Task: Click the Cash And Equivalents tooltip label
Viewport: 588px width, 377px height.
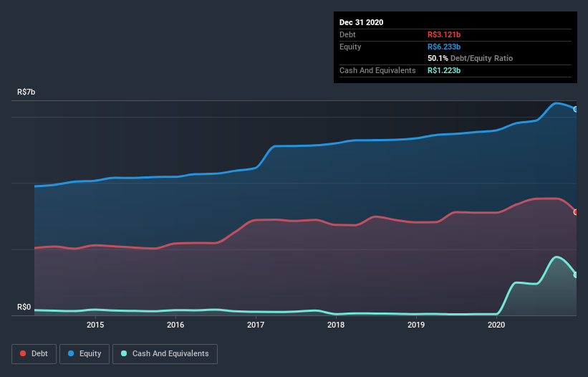Action: 377,70
